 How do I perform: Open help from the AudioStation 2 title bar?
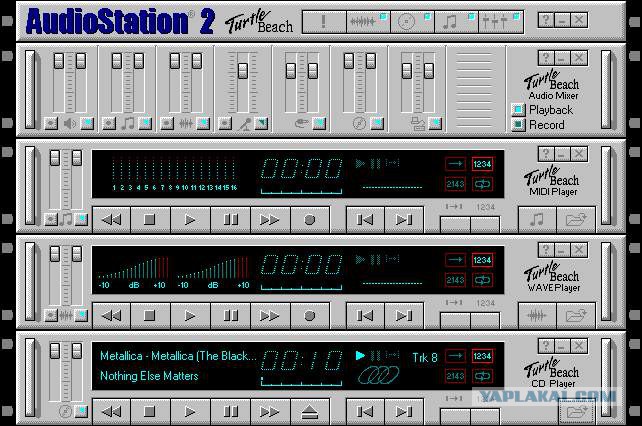(x=546, y=20)
